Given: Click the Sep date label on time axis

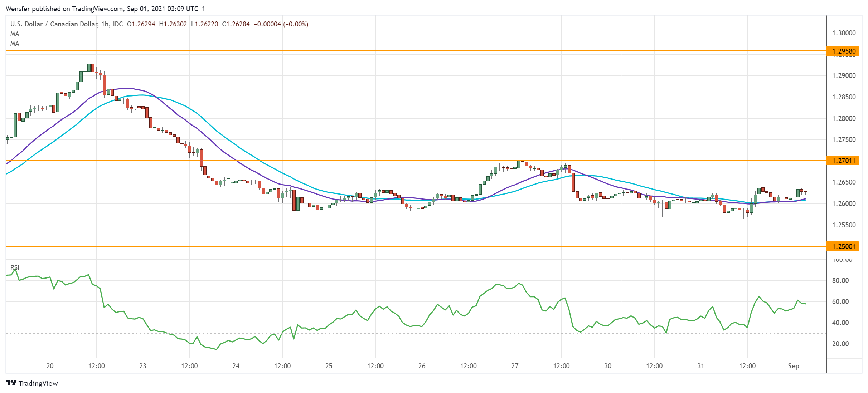Looking at the screenshot, I should pos(793,366).
